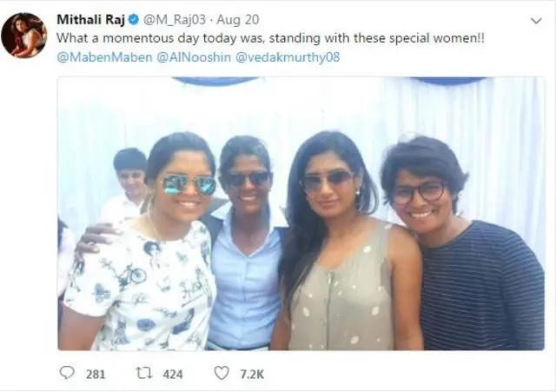Click the @M_Raj03 handle

[174, 19]
